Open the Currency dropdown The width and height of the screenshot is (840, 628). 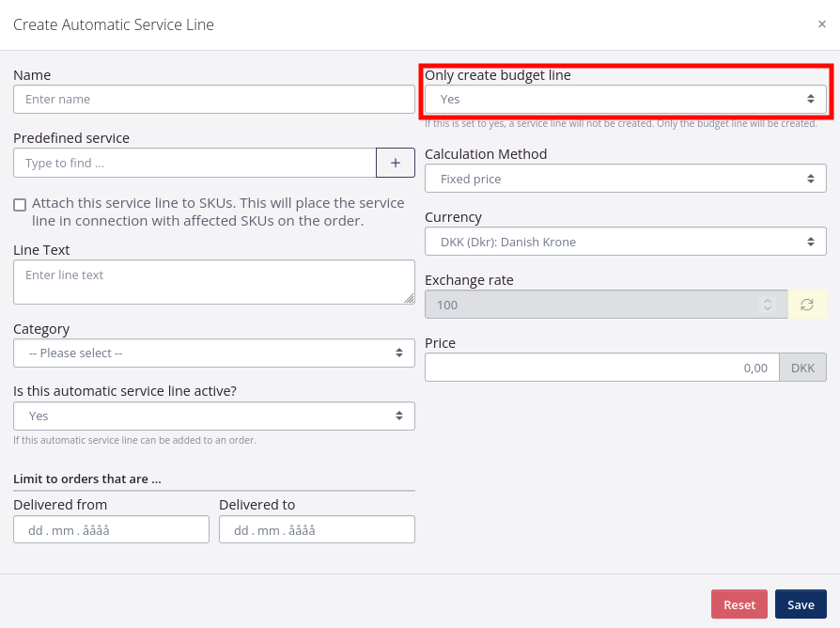[x=625, y=242]
